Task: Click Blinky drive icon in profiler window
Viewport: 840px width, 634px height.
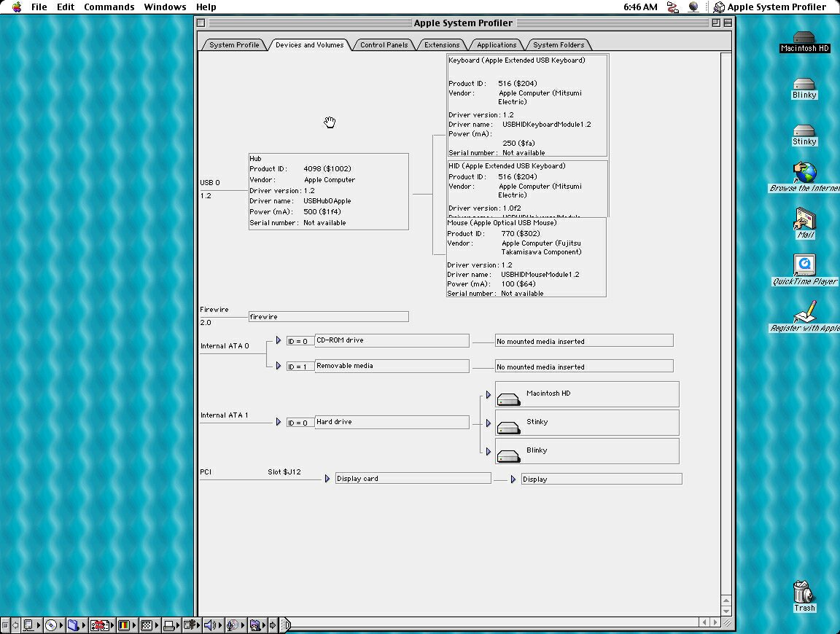Action: tap(508, 455)
